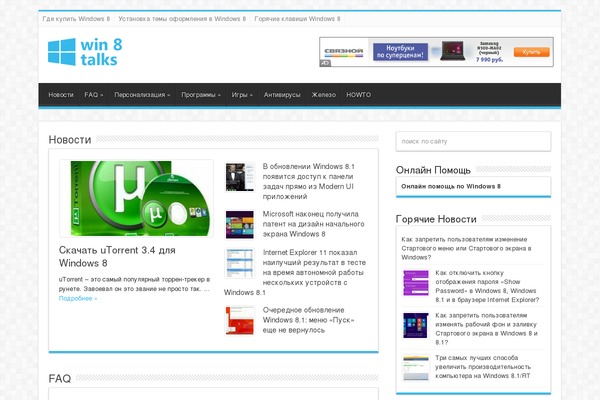Click the ad marker icon on banner
This screenshot has height=400, width=600.
click(325, 63)
